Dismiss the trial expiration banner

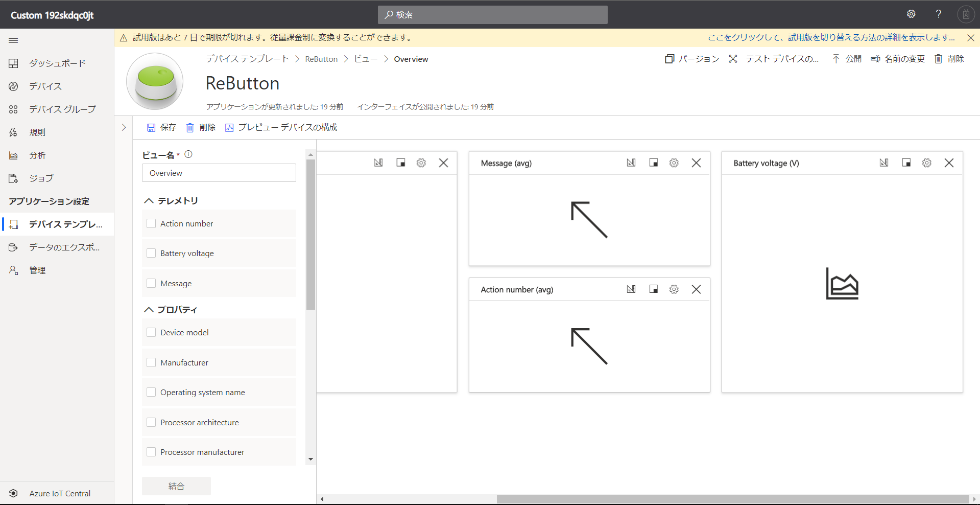click(970, 38)
